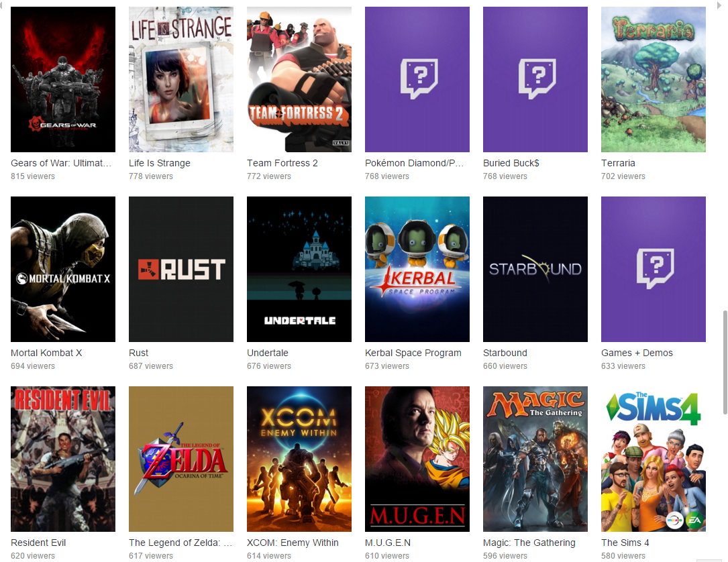Open the Terraria title link
This screenshot has width=728, height=562.
pyautogui.click(x=618, y=163)
